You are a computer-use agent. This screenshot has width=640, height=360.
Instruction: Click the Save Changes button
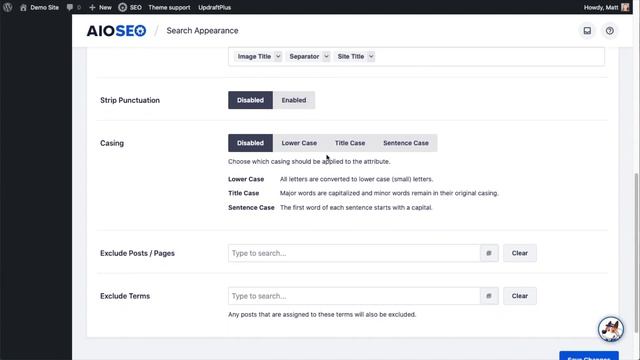tap(589, 356)
